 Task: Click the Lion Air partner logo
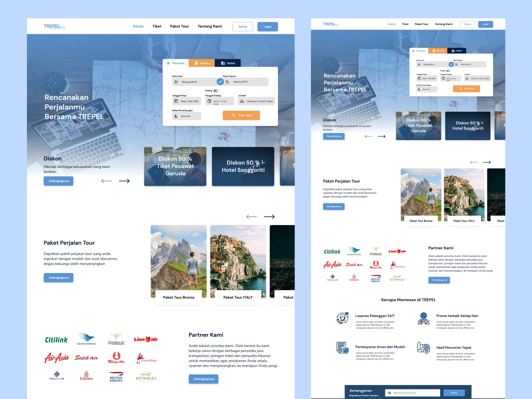[x=146, y=338]
